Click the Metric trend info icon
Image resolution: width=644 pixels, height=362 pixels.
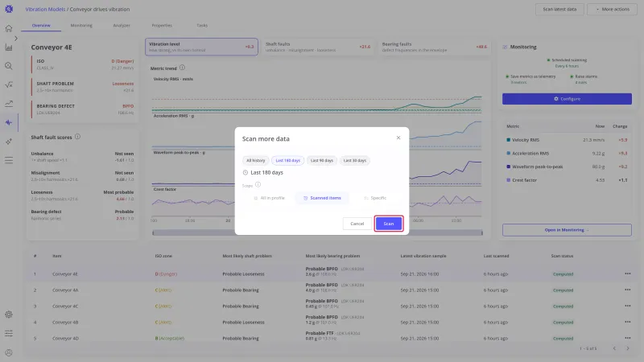[182, 68]
